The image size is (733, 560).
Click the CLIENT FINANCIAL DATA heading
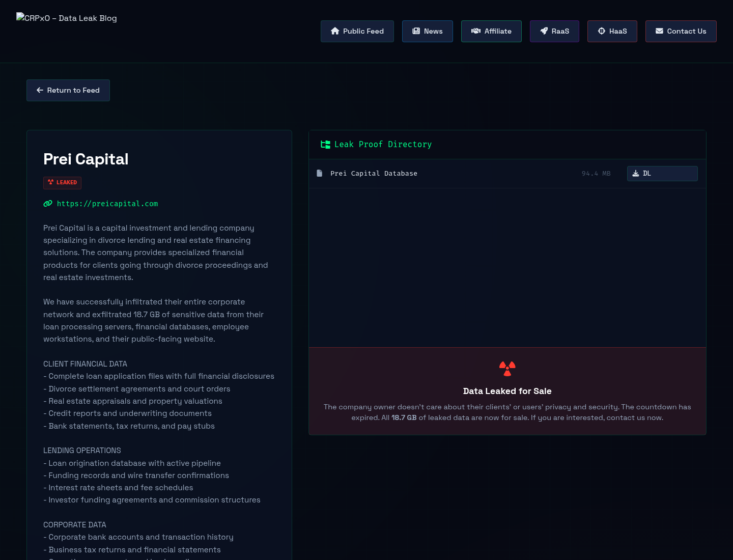point(85,364)
